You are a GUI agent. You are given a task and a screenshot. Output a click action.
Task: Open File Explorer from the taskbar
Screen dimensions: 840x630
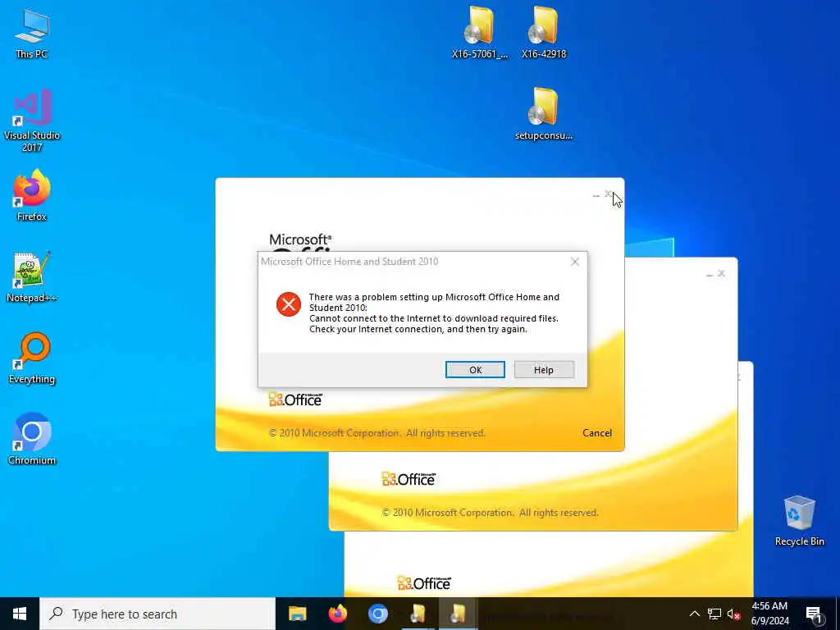tap(297, 614)
